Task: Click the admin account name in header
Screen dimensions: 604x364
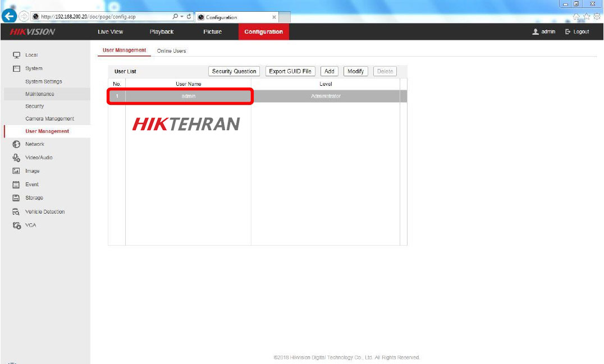Action: click(548, 31)
